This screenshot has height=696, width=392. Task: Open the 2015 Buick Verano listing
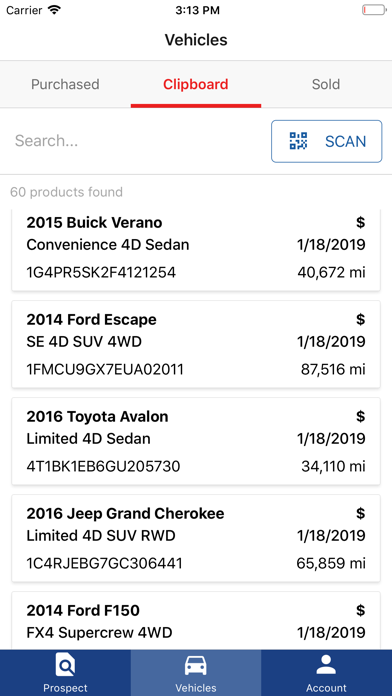tap(196, 250)
